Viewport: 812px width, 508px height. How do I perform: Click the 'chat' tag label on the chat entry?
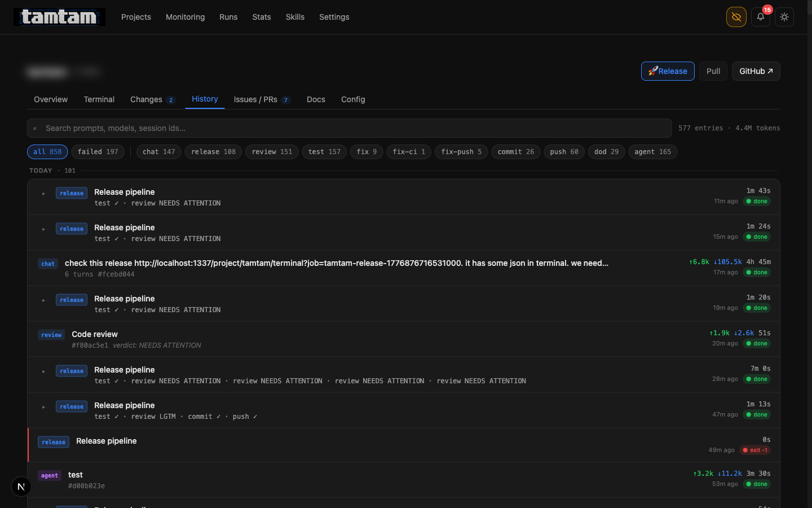coord(48,264)
